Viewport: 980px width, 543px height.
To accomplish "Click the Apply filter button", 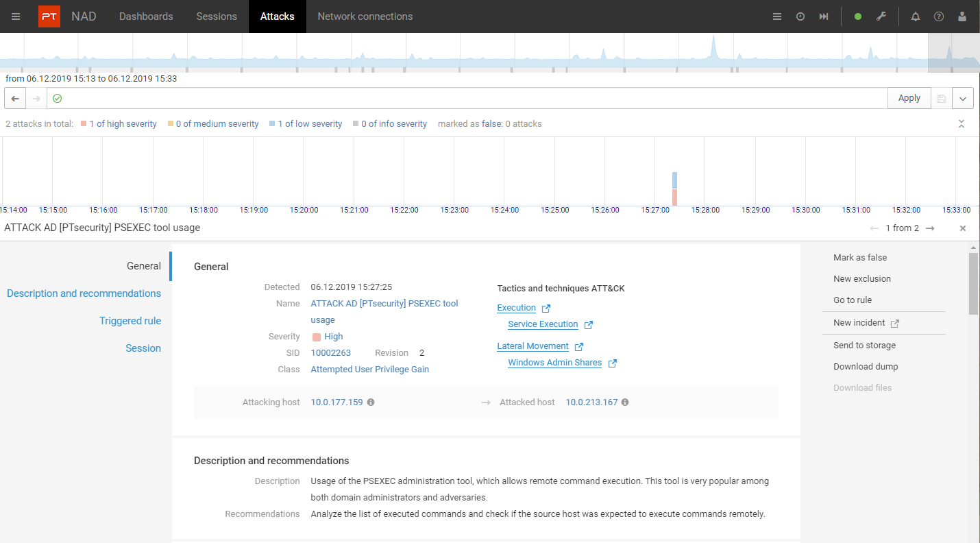I will point(909,98).
